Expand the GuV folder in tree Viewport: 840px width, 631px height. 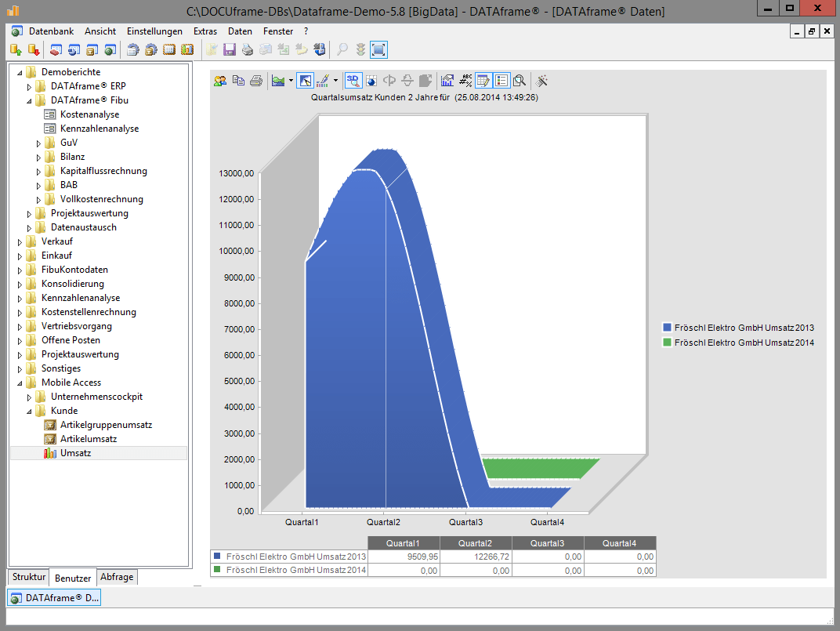39,143
